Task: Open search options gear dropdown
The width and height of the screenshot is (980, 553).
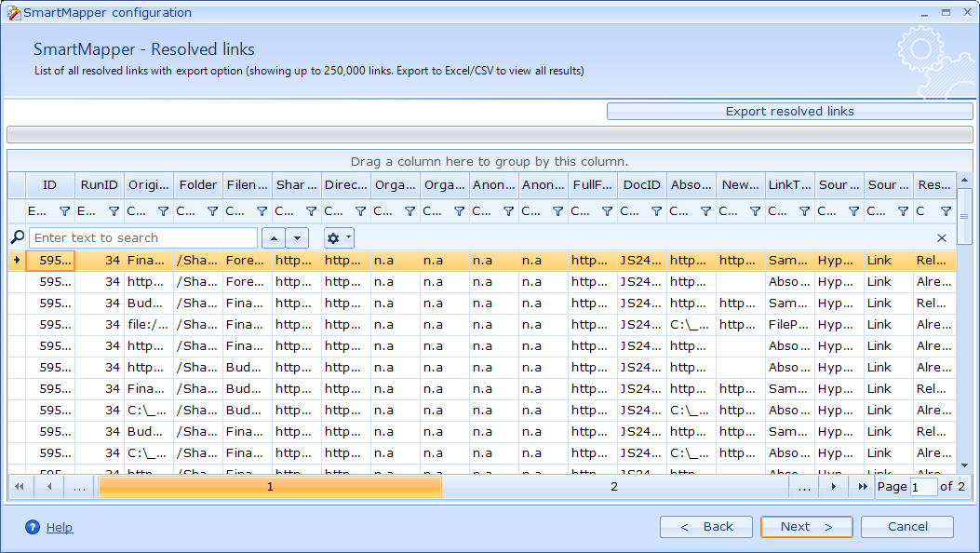Action: [x=339, y=238]
